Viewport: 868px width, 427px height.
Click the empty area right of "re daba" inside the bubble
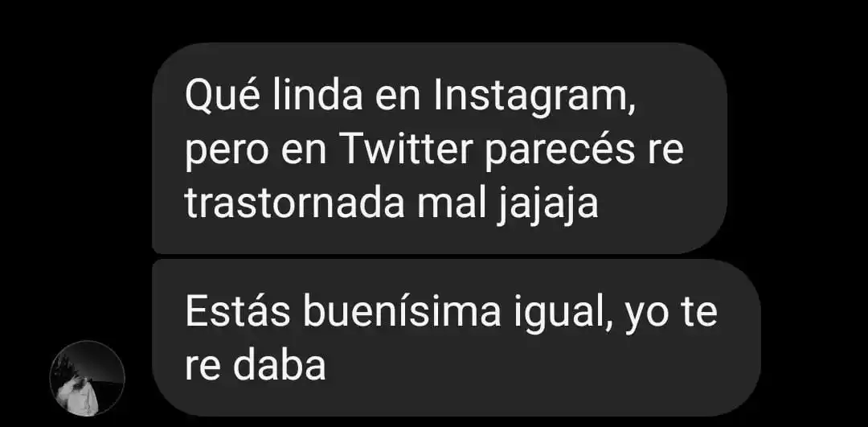[x=531, y=366]
